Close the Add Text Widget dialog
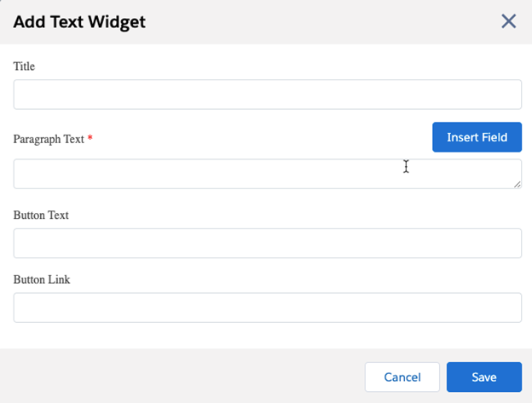 click(x=509, y=21)
